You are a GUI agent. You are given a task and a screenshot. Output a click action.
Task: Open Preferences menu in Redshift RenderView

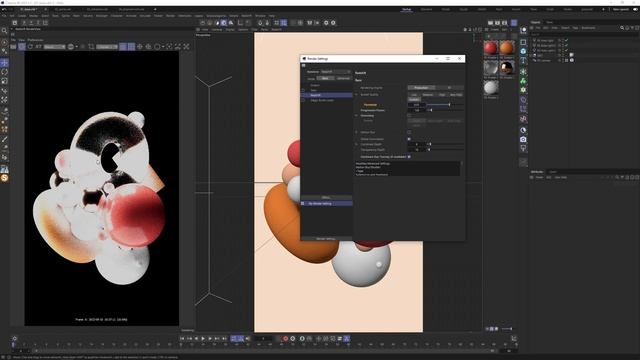click(35, 40)
